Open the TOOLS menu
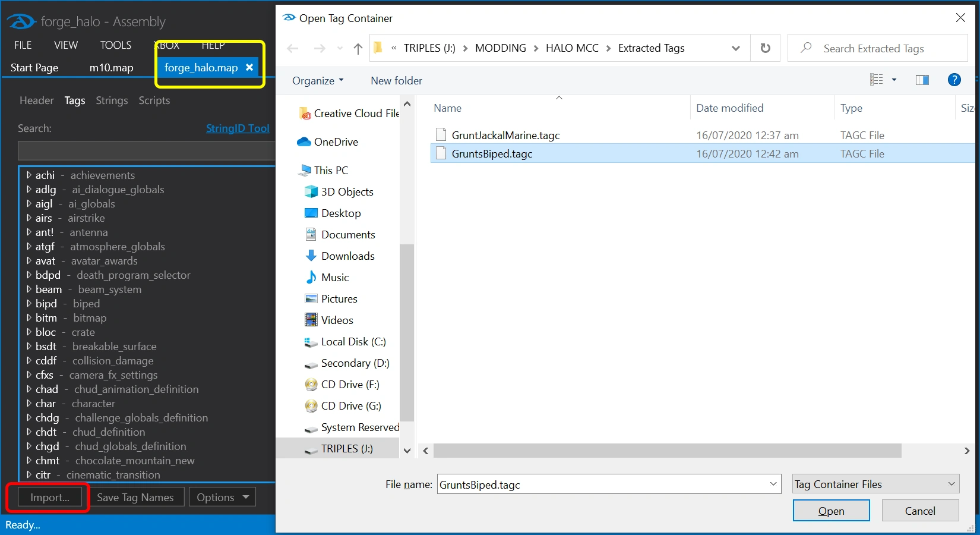Image resolution: width=980 pixels, height=535 pixels. 116,45
